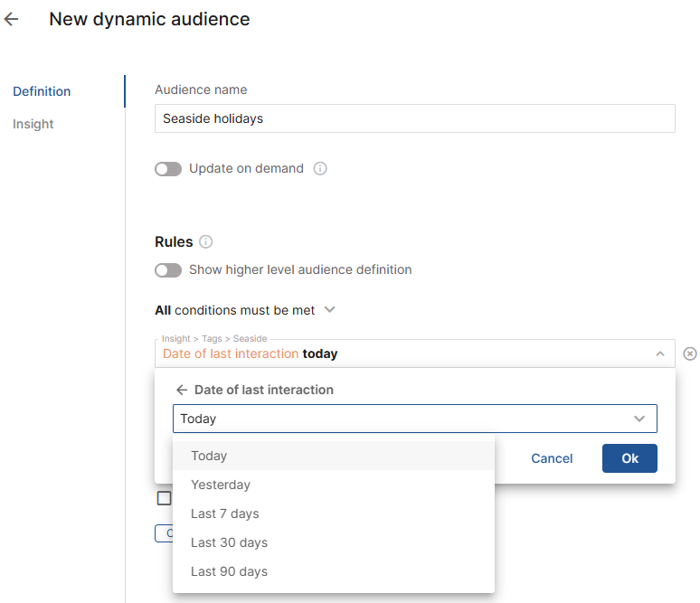The height and width of the screenshot is (603, 700).
Task: Show info about Rules
Action: [205, 241]
